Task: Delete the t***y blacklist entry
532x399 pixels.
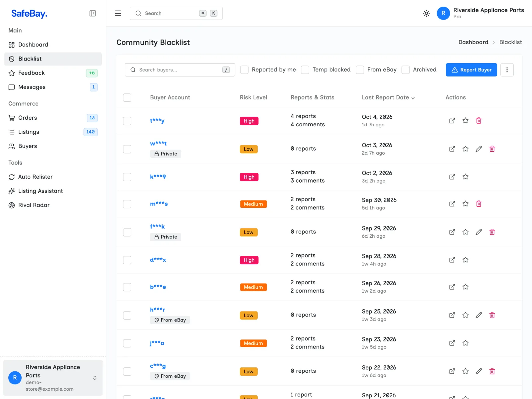Action: click(x=479, y=121)
